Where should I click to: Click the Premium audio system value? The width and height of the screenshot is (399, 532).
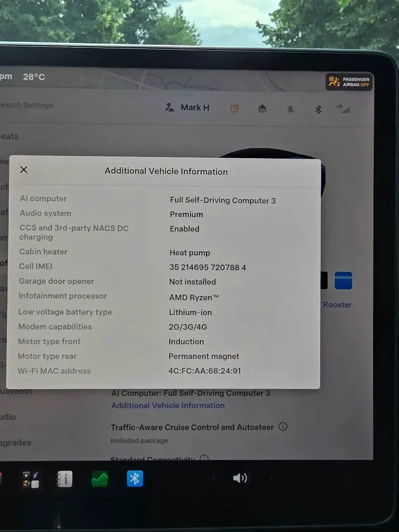(x=186, y=214)
